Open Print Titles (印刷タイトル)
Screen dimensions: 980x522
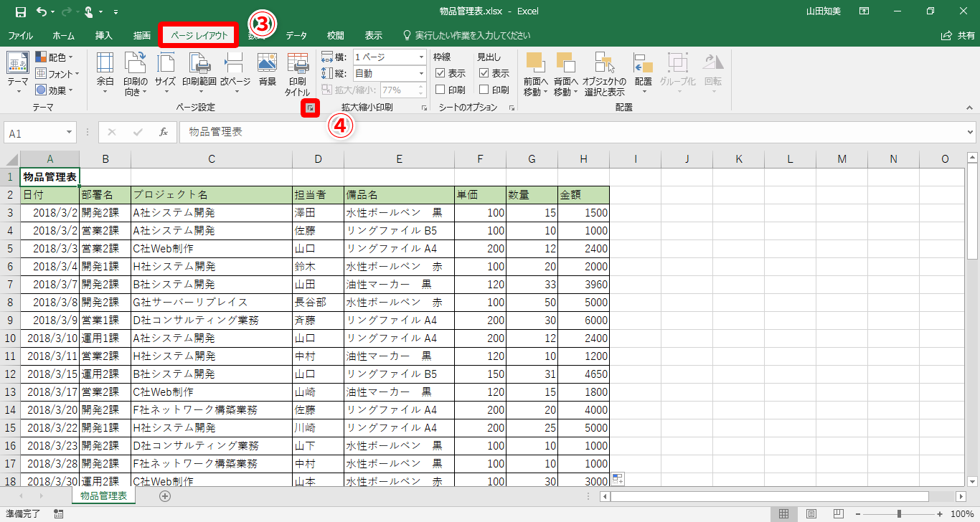(x=297, y=74)
